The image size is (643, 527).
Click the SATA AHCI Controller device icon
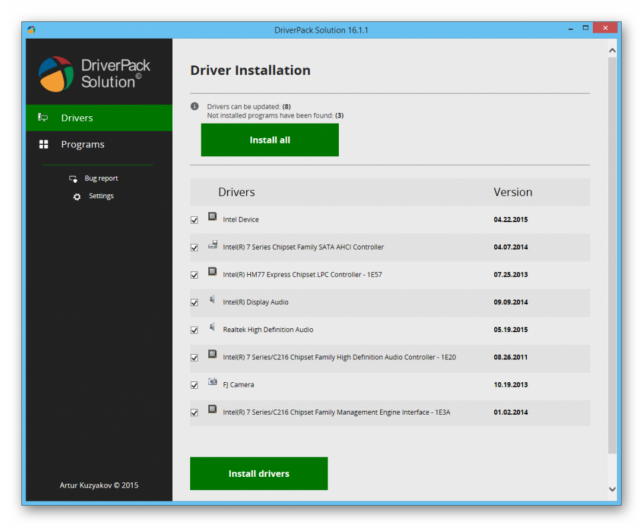212,244
